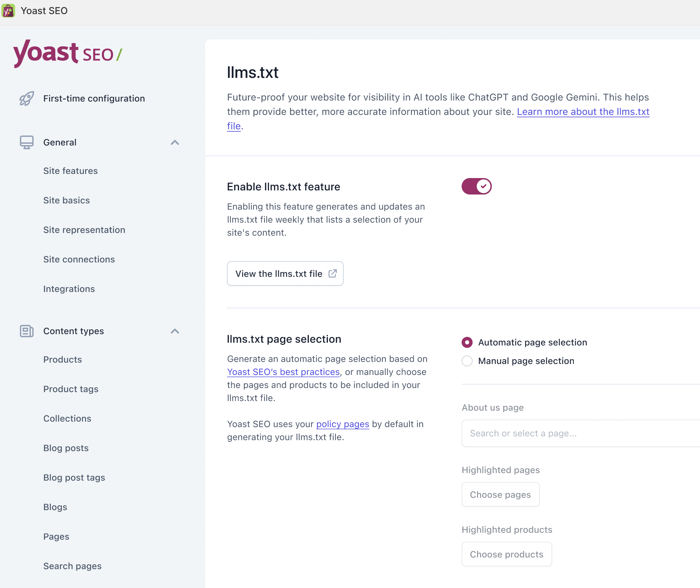This screenshot has height=588, width=700.
Task: Select Automatic page selection radio button
Action: pos(467,342)
